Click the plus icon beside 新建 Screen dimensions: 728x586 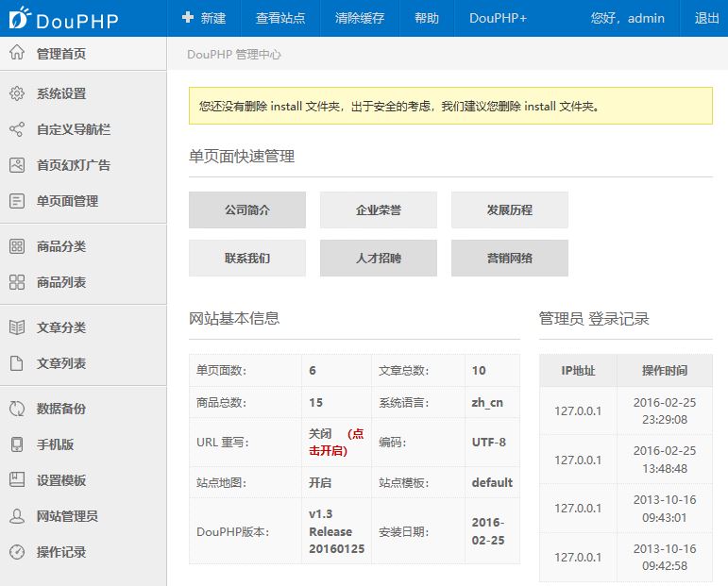[x=188, y=17]
